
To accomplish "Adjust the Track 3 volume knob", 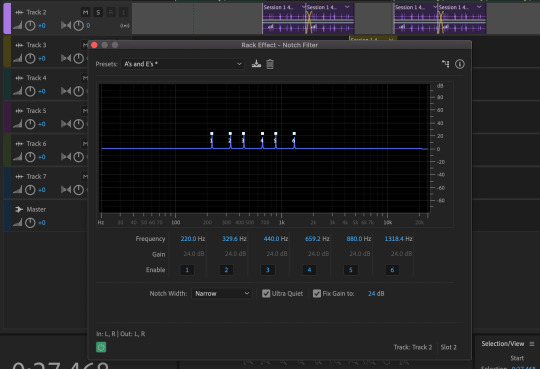I will [30, 59].
